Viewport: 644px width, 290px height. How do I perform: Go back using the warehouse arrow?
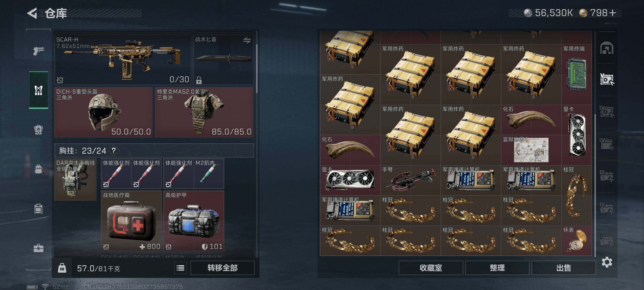tap(32, 13)
